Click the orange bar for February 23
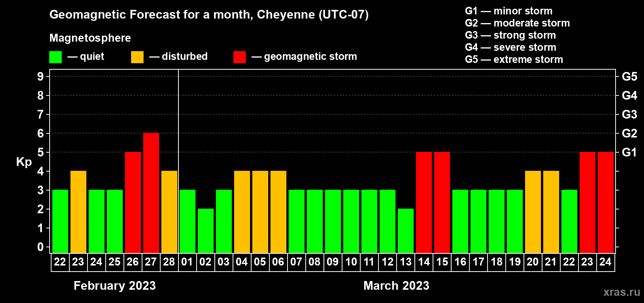Viewport: 644px width, 303px height. coord(78,212)
